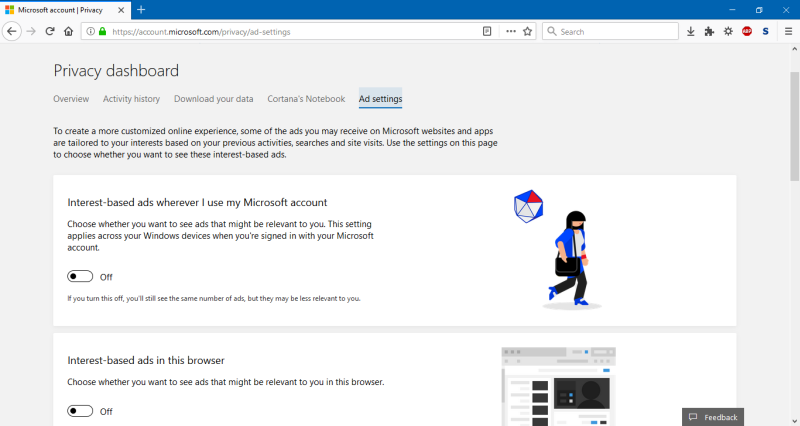Open the Downloads arrow icon
This screenshot has width=800, height=426.
pyautogui.click(x=690, y=31)
